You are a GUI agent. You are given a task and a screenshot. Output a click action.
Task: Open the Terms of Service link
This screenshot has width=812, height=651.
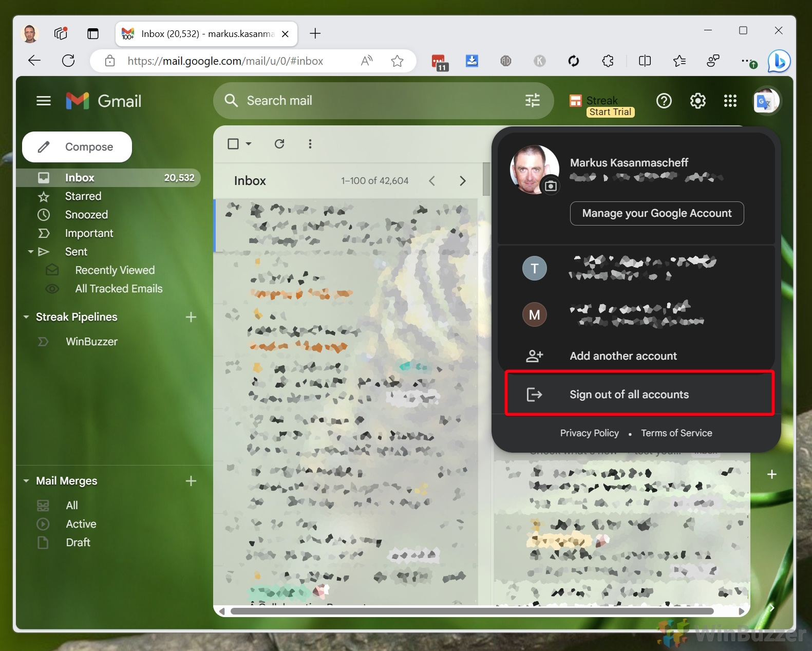tap(676, 433)
